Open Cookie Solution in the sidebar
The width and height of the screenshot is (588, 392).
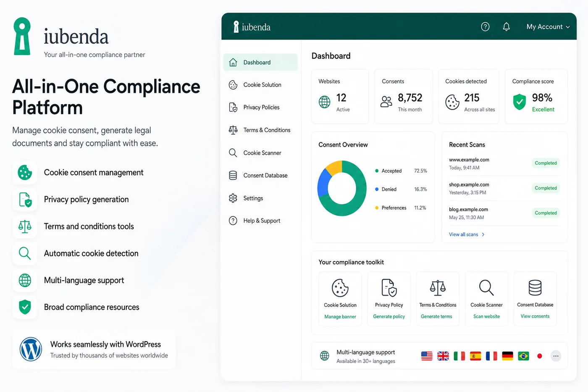coord(260,85)
